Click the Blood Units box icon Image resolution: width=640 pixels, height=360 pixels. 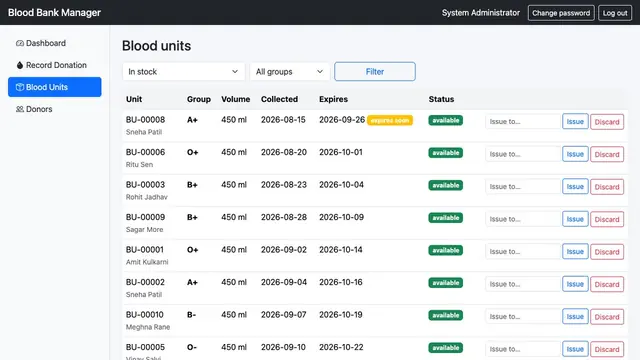point(20,87)
